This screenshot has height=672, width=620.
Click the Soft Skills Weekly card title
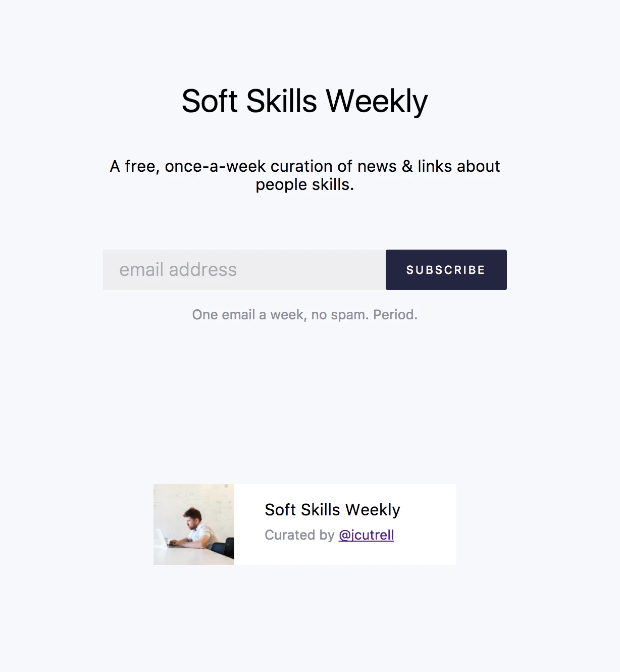pos(332,510)
